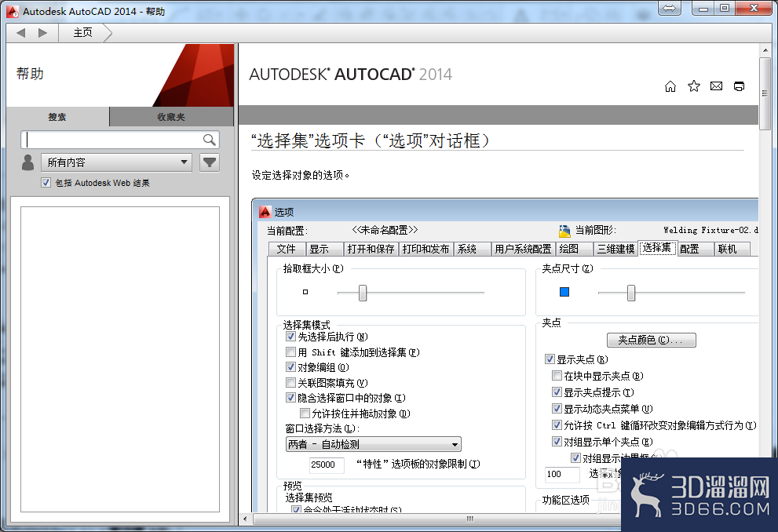Click the magnifier search icon
Viewport: 778px width, 532px height.
coord(210,140)
